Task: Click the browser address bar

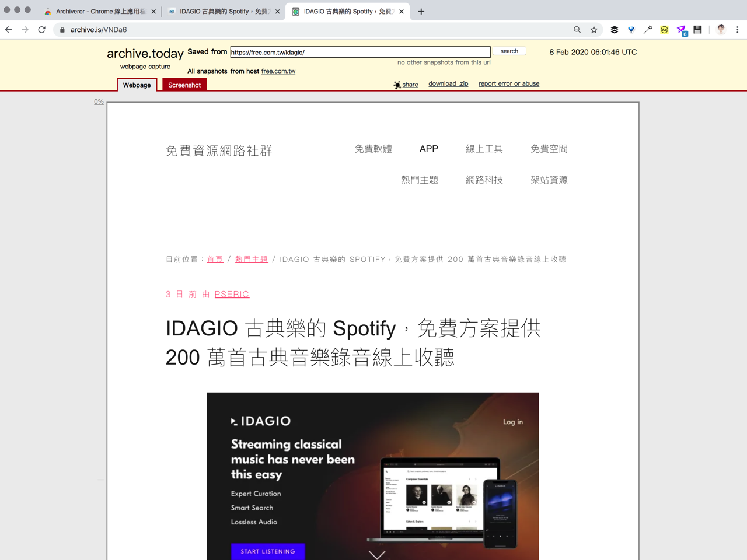Action: click(315, 30)
